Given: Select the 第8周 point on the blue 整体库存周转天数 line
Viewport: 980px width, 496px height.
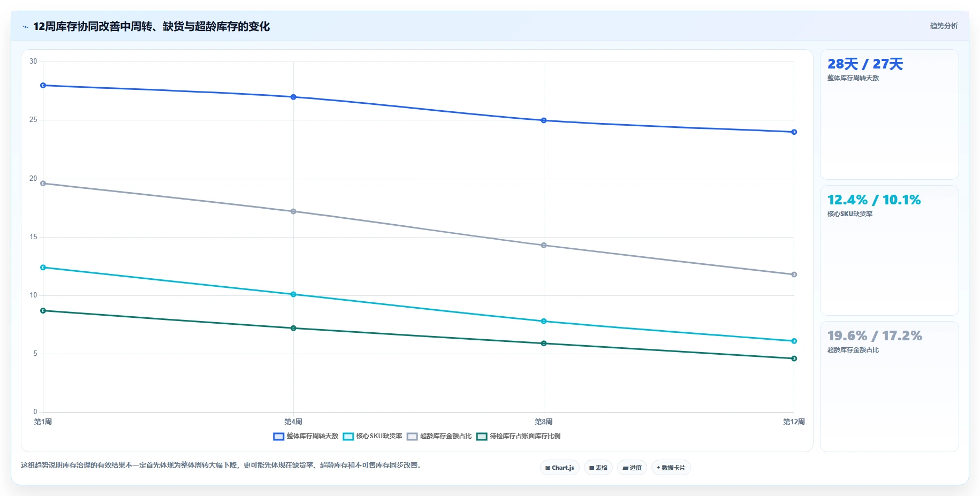Looking at the screenshot, I should [x=544, y=120].
